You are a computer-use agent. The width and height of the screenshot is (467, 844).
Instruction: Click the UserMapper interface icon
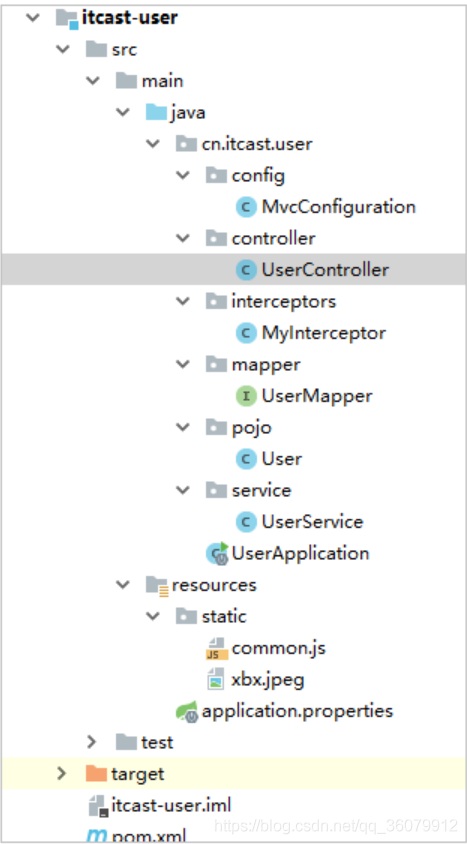pos(246,396)
